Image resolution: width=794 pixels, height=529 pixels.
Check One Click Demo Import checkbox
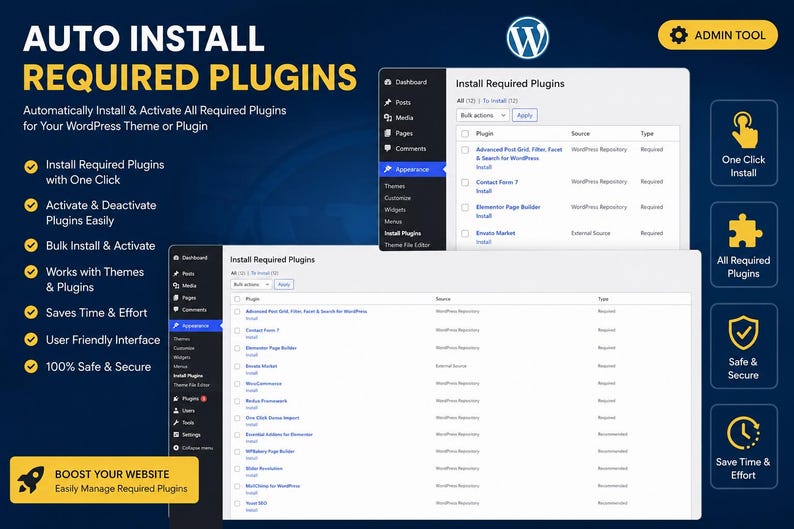click(x=237, y=418)
